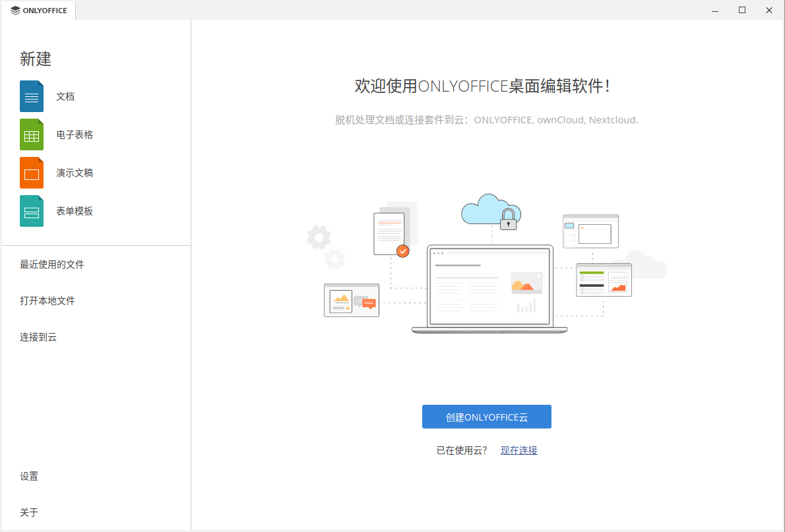Click the green spreadsheet file icon
This screenshot has height=532, width=785.
pyautogui.click(x=32, y=134)
